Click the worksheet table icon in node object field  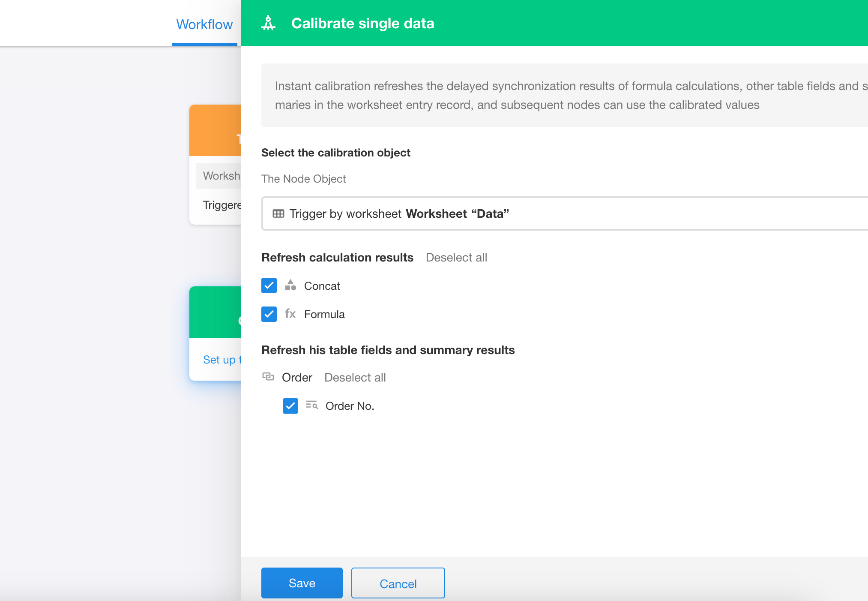tap(278, 213)
